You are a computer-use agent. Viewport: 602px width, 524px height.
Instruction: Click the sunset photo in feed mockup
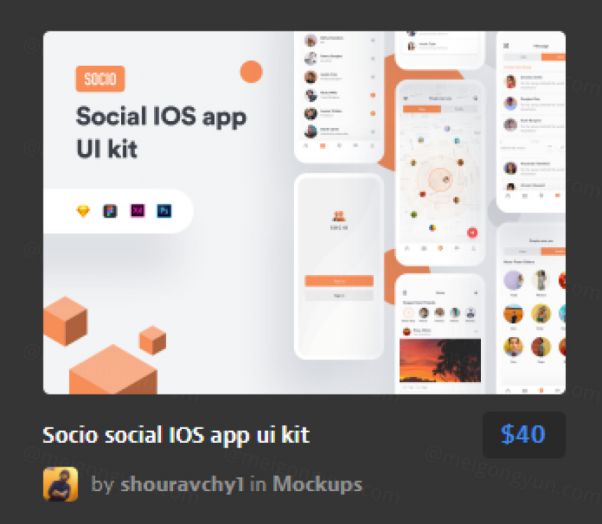[x=440, y=360]
